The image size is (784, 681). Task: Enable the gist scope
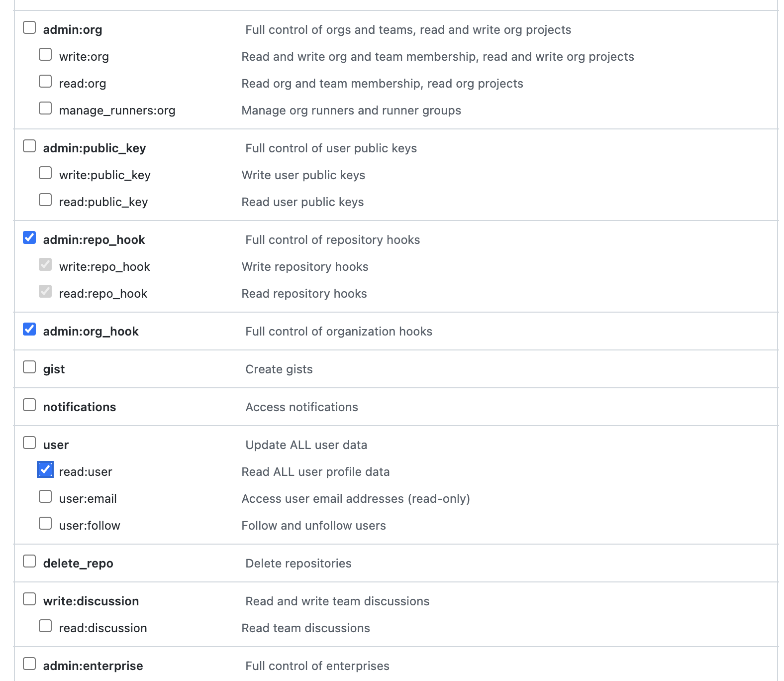pos(29,367)
